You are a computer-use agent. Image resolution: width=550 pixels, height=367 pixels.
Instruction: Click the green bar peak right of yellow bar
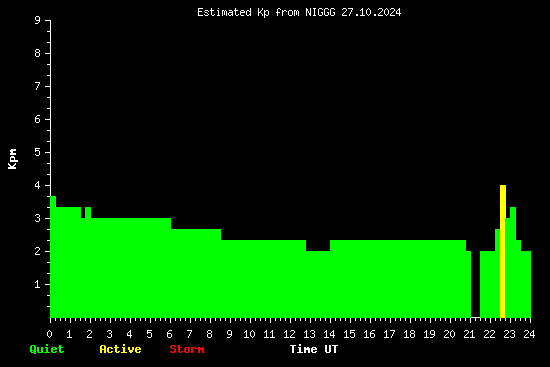click(x=513, y=262)
